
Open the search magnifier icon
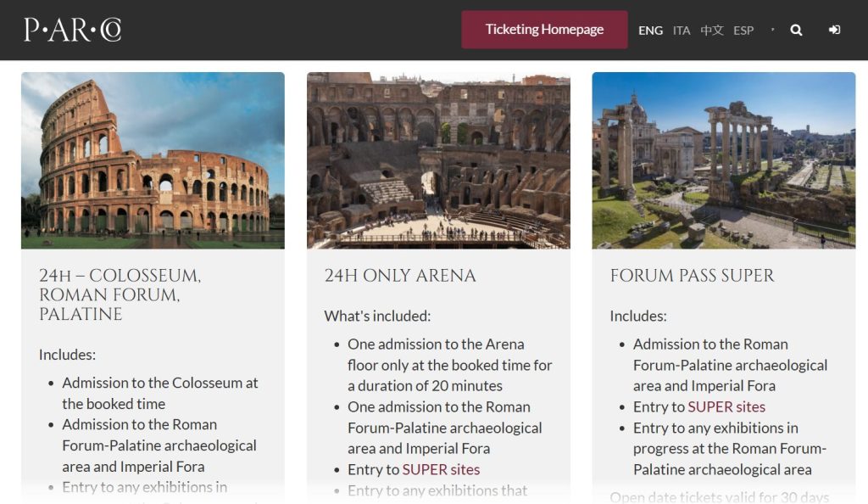click(796, 30)
